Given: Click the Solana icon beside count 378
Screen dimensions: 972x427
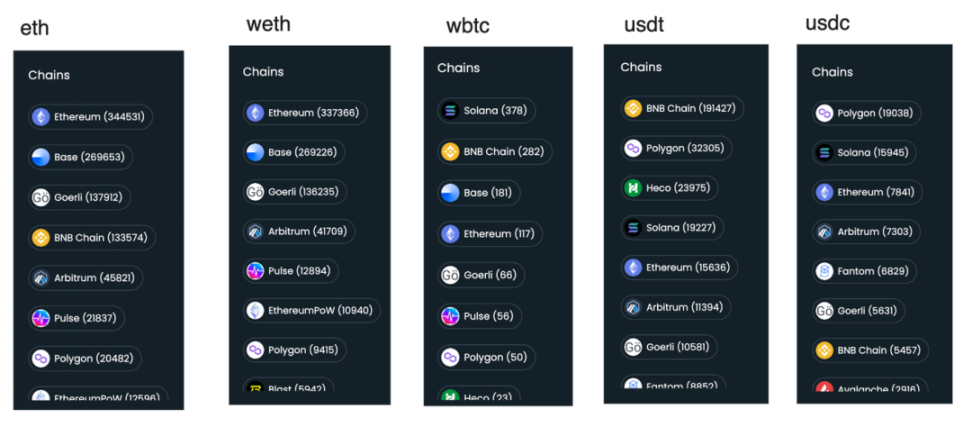Looking at the screenshot, I should pyautogui.click(x=450, y=110).
